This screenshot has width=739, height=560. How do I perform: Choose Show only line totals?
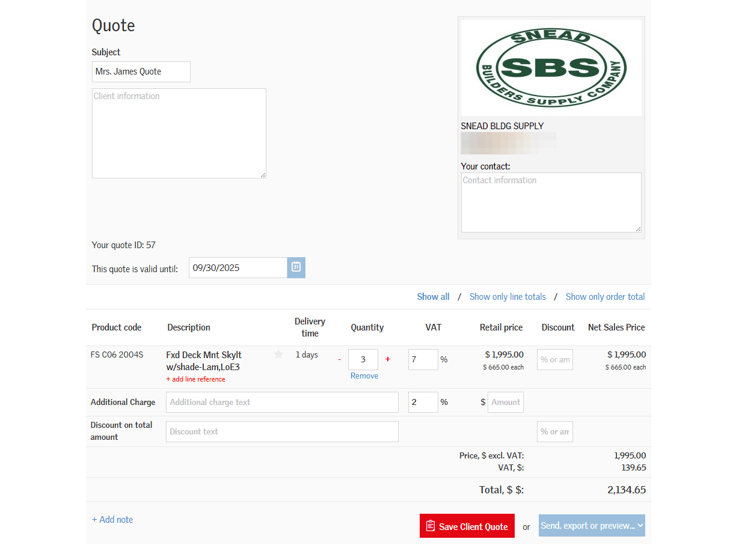click(x=507, y=297)
